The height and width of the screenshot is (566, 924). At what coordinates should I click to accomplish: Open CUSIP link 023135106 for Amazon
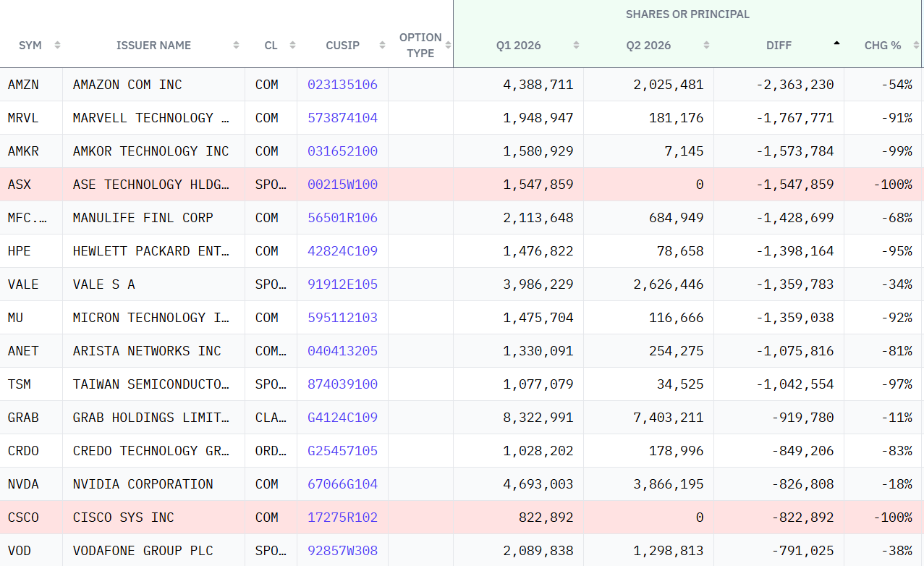[x=342, y=85]
